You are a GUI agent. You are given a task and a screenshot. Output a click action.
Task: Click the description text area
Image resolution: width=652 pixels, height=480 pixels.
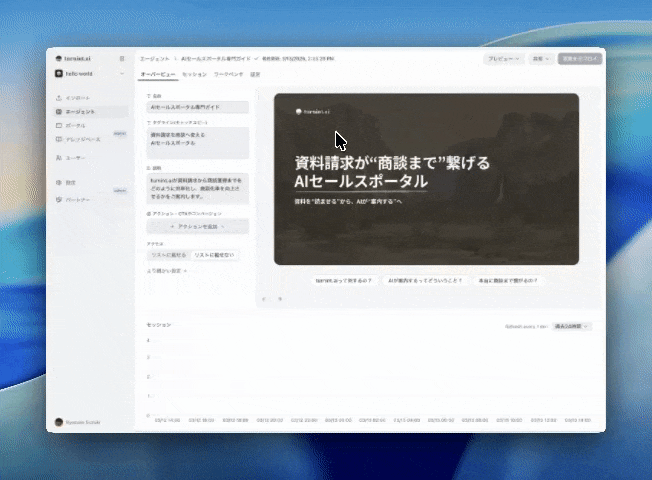pos(198,188)
